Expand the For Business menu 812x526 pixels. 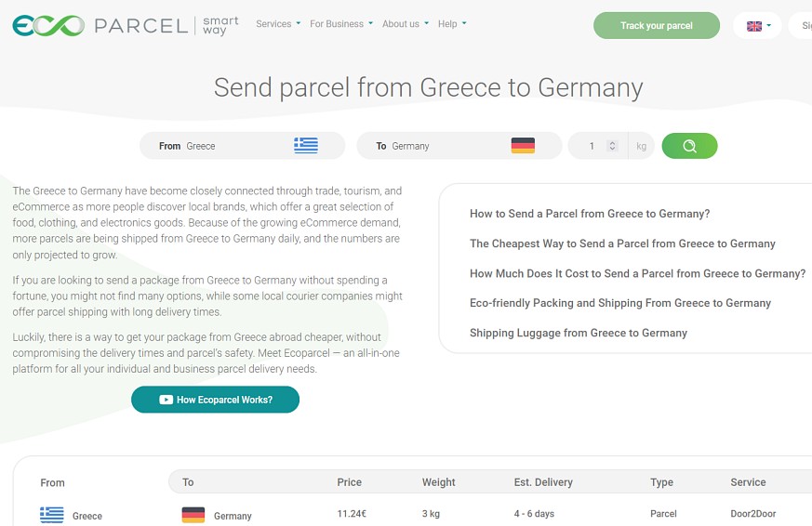(340, 24)
